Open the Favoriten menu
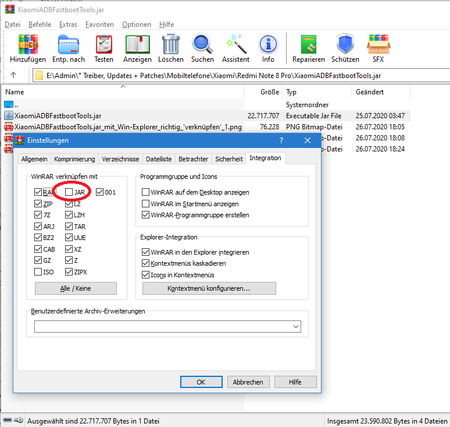Screen dimensions: 450x427 point(99,24)
